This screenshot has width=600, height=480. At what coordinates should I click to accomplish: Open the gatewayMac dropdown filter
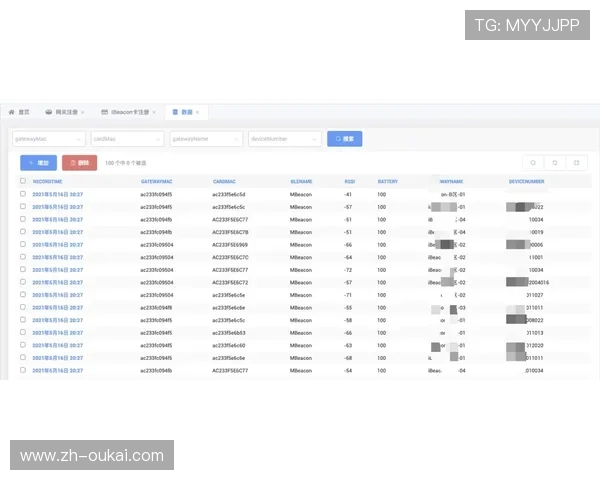48,139
